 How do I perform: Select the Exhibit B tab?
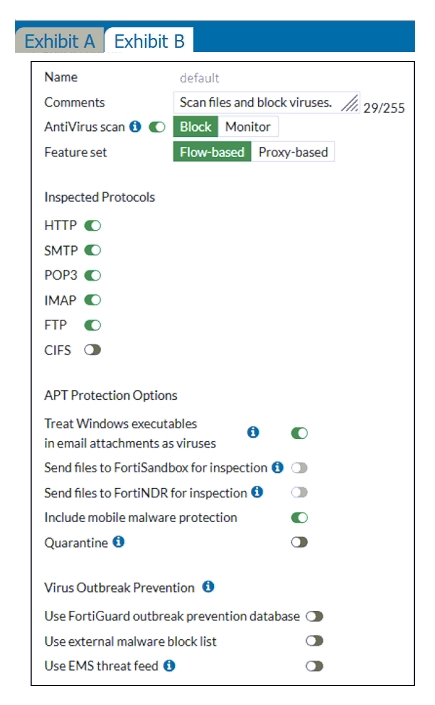tap(149, 41)
